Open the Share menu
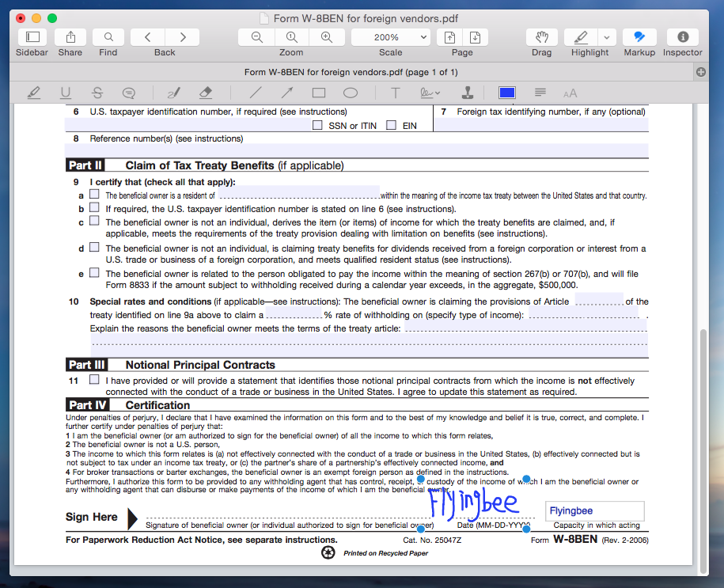This screenshot has height=588, width=724. pyautogui.click(x=70, y=37)
